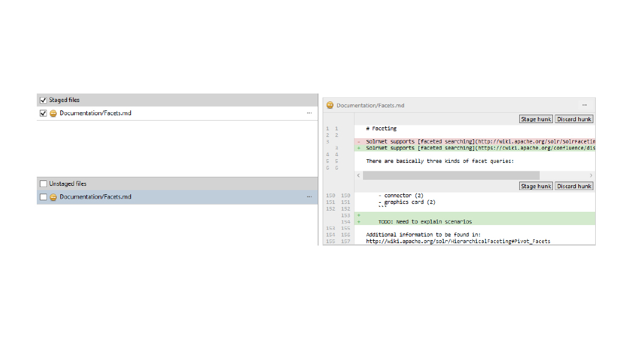Screen dimensions: 644x362
Task: Uncheck the Staged files header checkbox
Action: pyautogui.click(x=43, y=100)
